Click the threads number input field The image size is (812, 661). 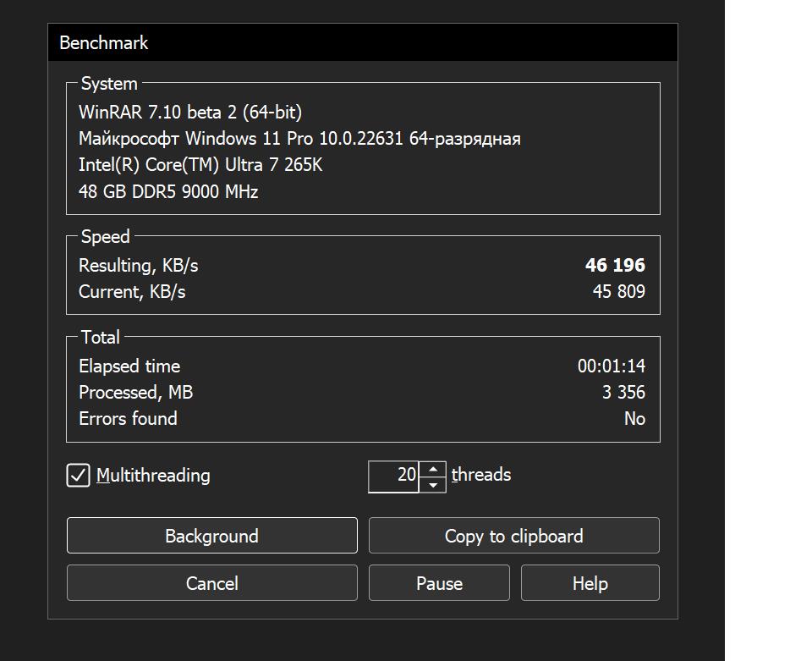point(393,476)
